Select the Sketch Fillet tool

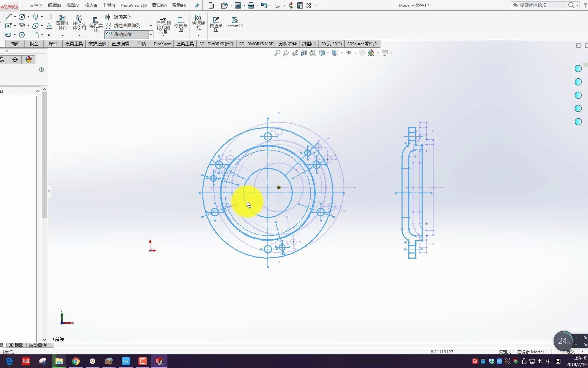pyautogui.click(x=35, y=34)
